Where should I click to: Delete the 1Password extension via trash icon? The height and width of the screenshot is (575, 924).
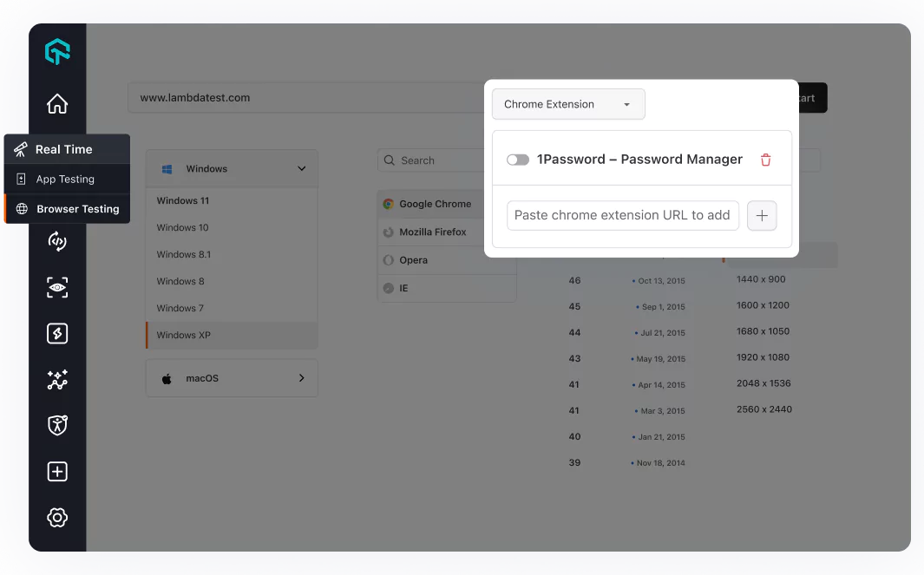765,159
